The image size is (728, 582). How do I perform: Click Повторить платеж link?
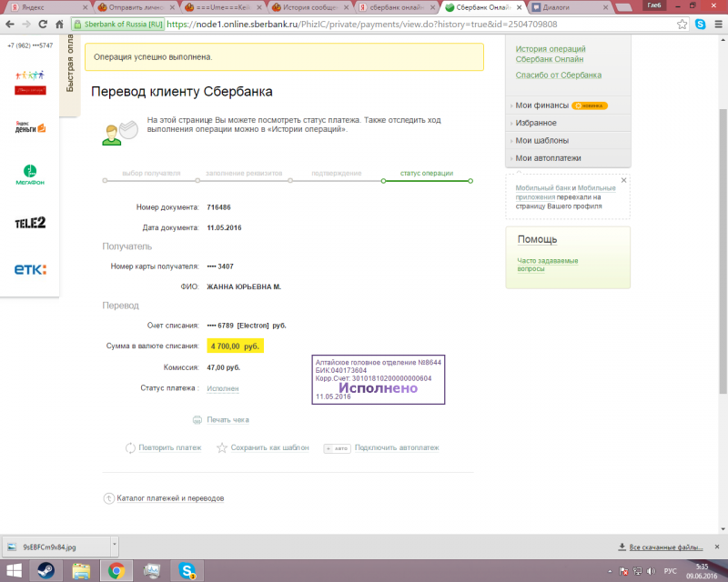(170, 448)
